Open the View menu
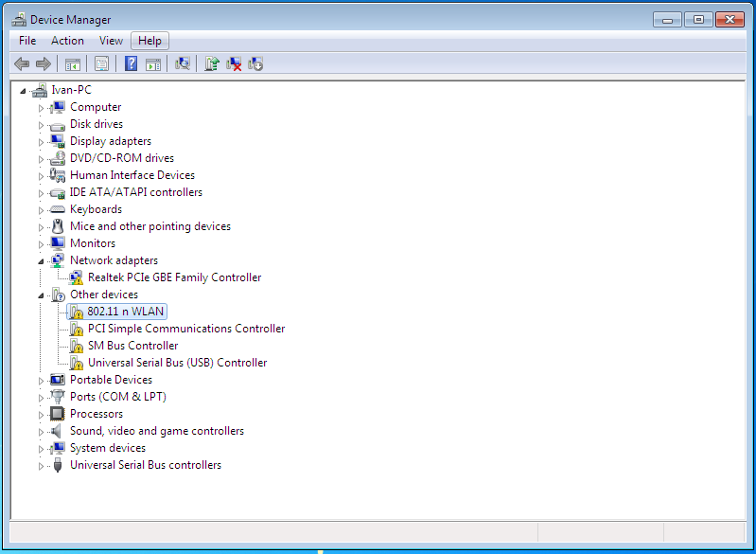The image size is (756, 554). [x=111, y=41]
